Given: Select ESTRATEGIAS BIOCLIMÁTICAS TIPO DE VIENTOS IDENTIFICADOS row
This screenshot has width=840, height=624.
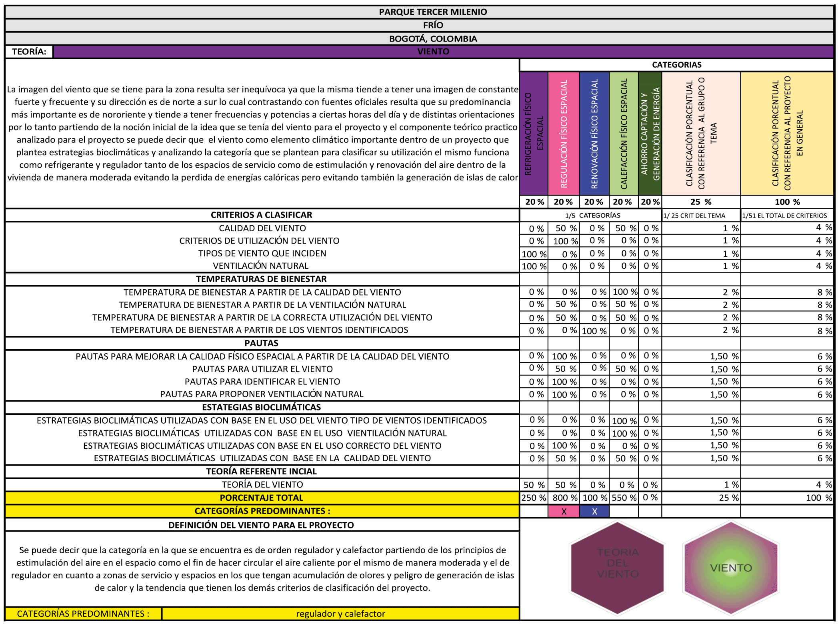Looking at the screenshot, I should click(x=262, y=420).
